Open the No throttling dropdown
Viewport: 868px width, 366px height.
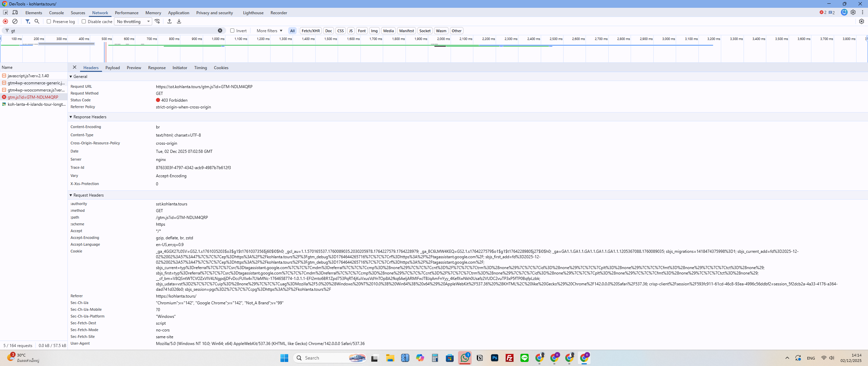tap(133, 21)
